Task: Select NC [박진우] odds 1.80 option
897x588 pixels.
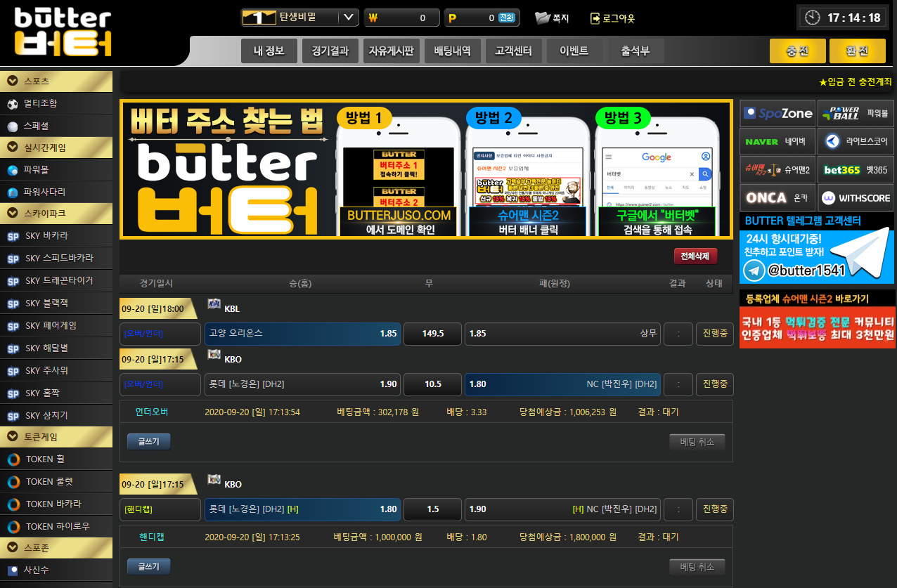Action: click(562, 384)
